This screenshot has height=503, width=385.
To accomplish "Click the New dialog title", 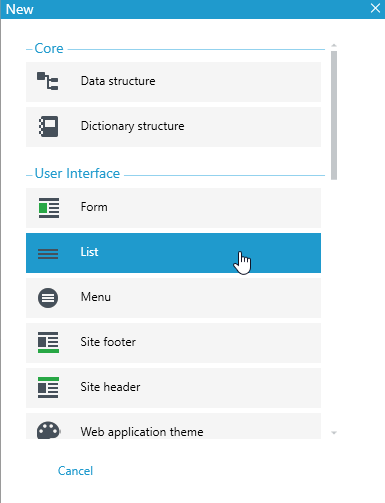I will point(20,9).
